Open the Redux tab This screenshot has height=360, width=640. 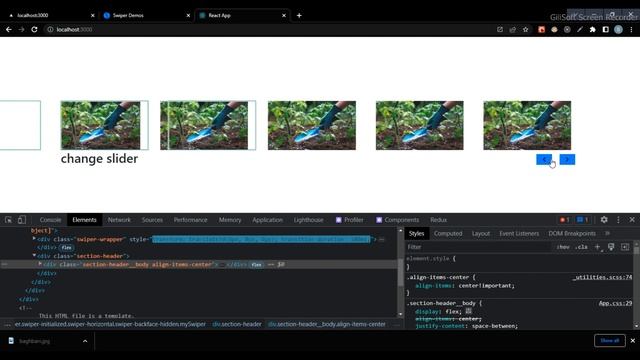tap(438, 220)
